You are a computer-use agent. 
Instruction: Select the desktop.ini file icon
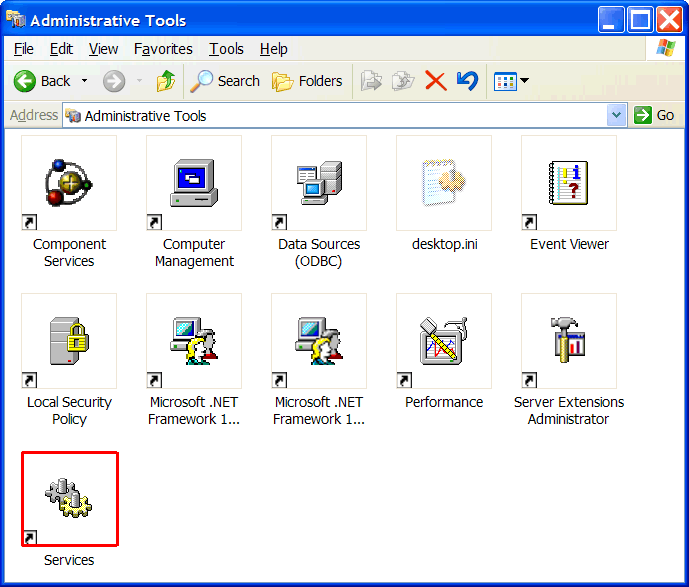(x=444, y=183)
